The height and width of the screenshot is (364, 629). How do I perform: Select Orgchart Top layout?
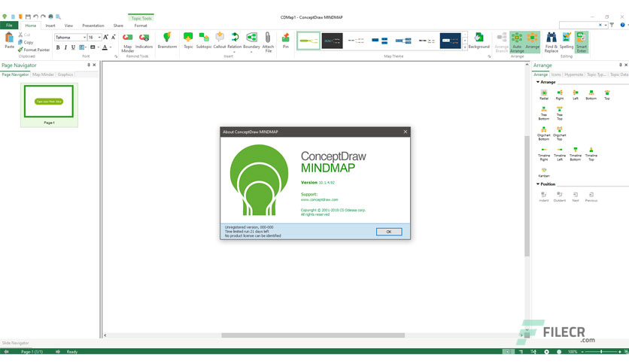559,134
